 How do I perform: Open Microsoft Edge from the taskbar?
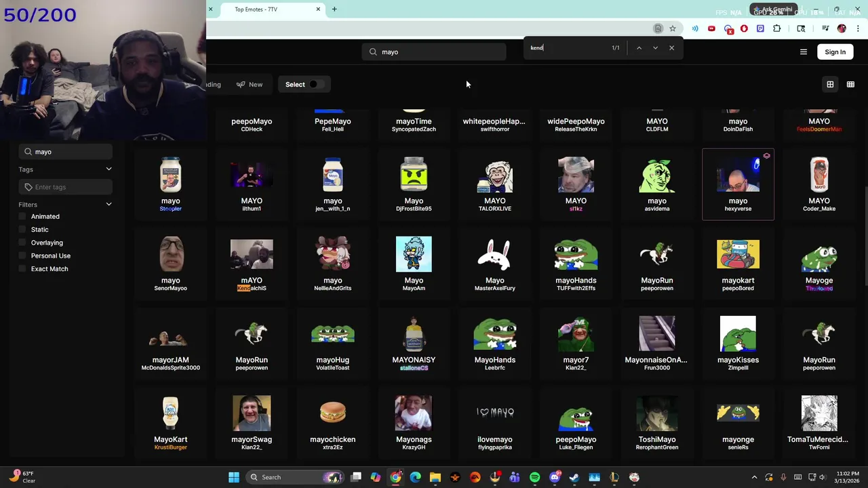point(416,477)
